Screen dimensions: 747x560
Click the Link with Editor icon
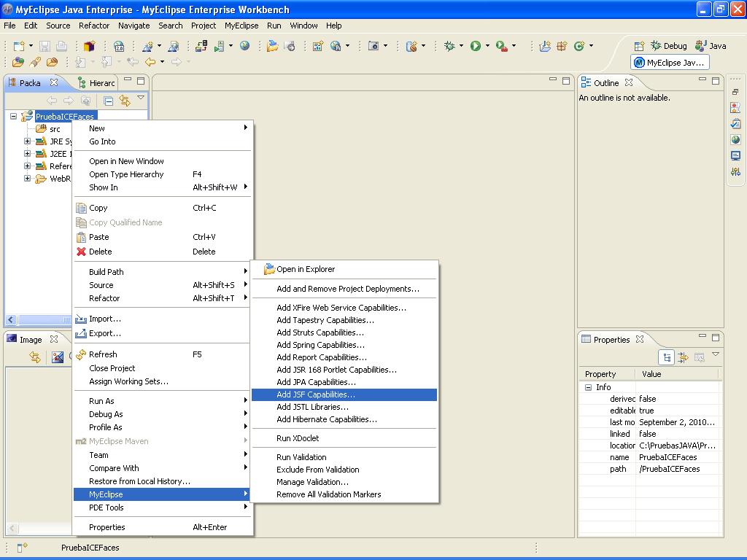[x=125, y=101]
